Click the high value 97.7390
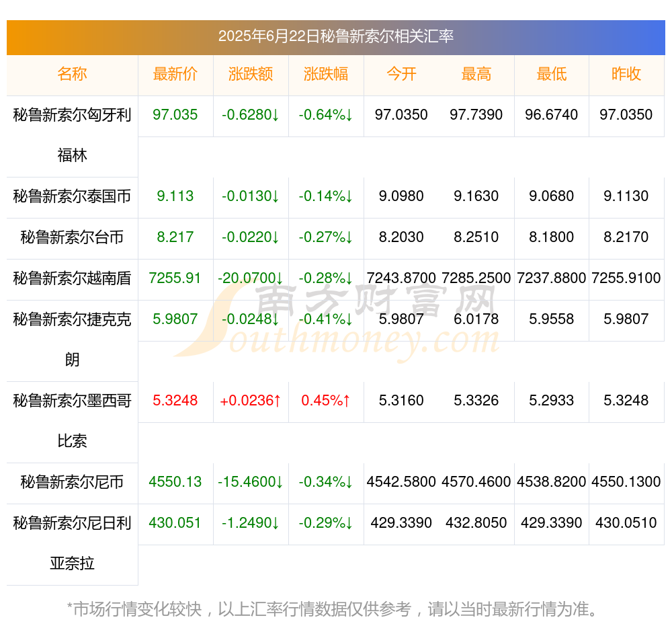 [476, 115]
